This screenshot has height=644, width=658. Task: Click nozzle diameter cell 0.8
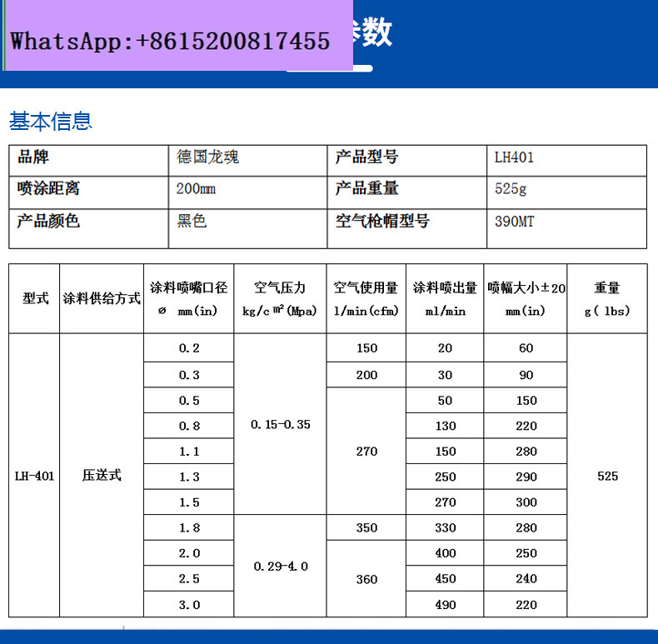[189, 426]
